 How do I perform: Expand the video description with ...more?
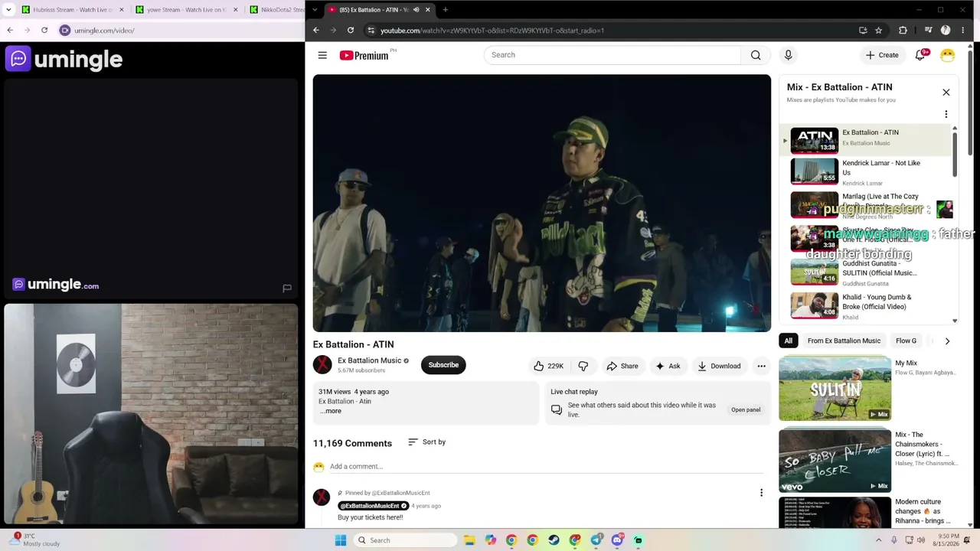tap(331, 411)
